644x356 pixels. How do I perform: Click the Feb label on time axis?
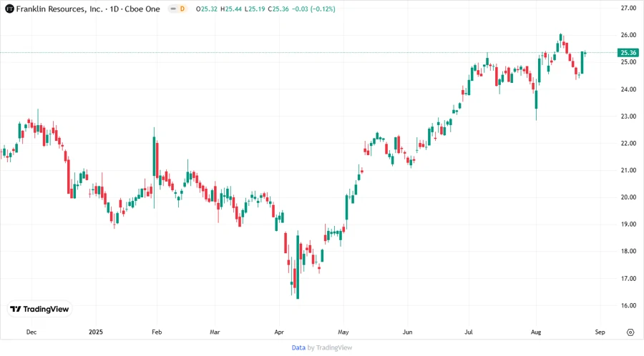click(x=157, y=332)
